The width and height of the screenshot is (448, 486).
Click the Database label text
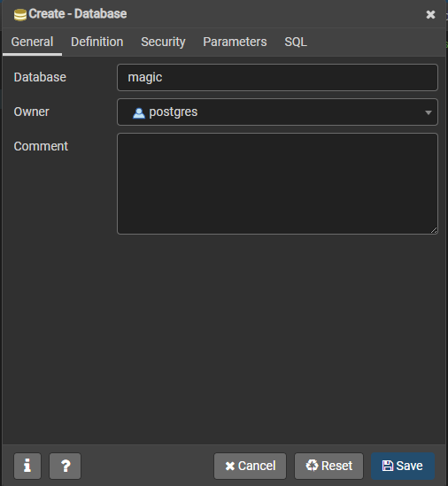point(40,78)
